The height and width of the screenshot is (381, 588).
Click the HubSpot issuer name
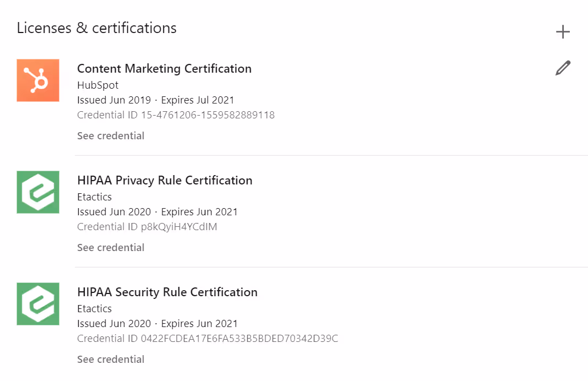[x=97, y=85]
